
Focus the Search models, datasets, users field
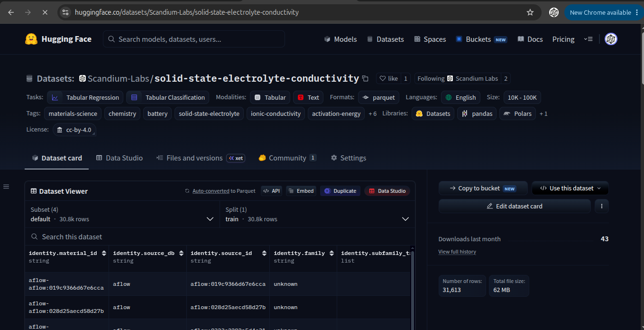click(194, 39)
